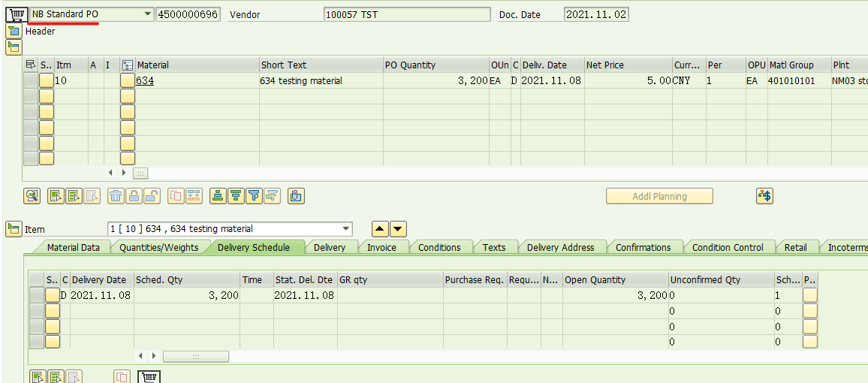Open the Condition Control tab
The height and width of the screenshot is (383, 868).
click(x=728, y=247)
